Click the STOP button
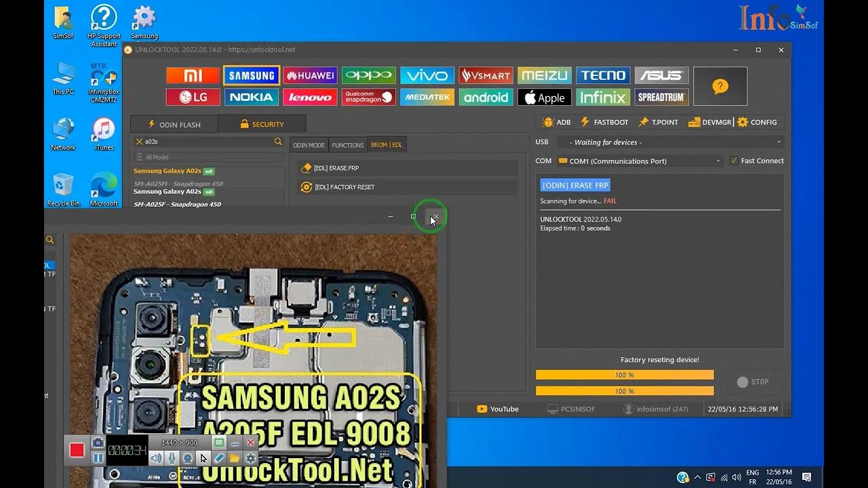This screenshot has height=488, width=868. [753, 382]
